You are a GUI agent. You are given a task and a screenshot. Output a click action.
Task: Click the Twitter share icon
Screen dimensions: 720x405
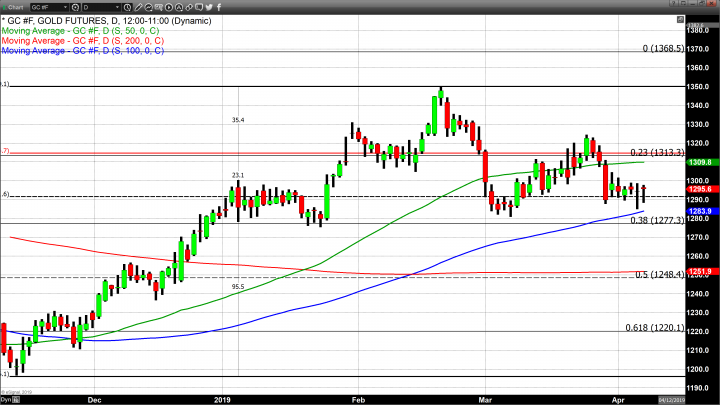click(x=208, y=7)
